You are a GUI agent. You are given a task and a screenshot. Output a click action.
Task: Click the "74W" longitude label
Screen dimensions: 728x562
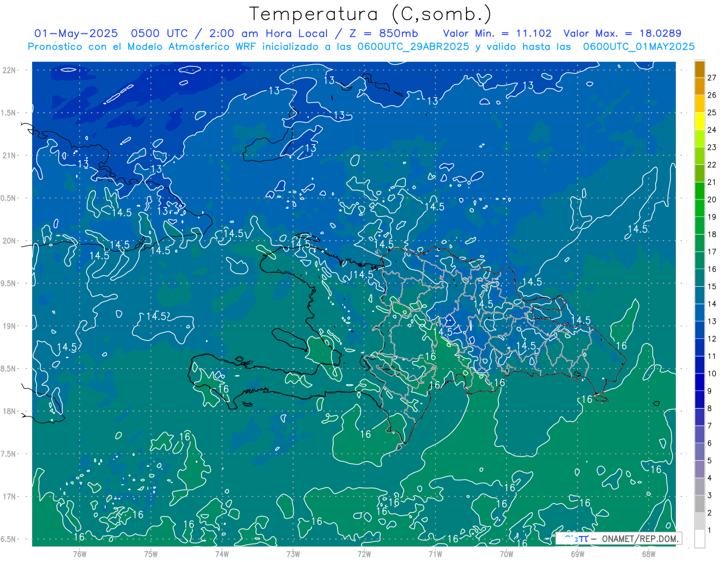tap(221, 554)
